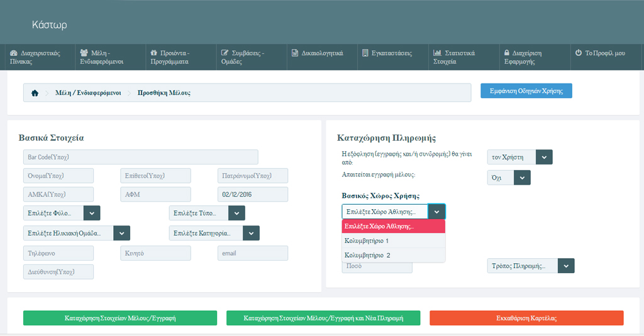
Task: Open the Διαχείριση Εφαρμογής menu
Action: (527, 57)
